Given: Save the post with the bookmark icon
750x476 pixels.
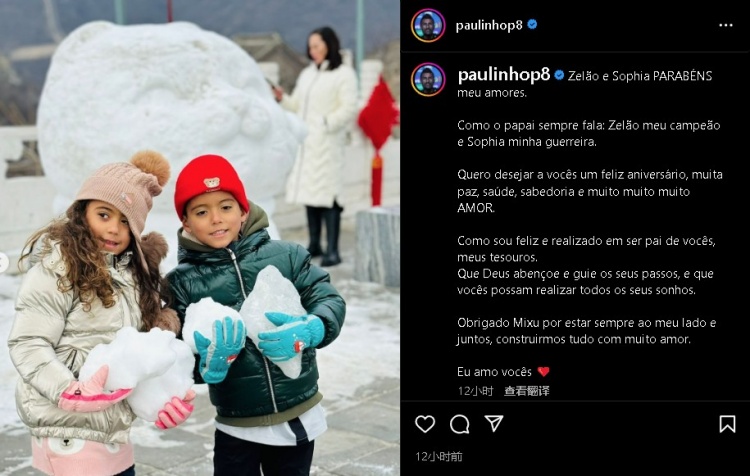Looking at the screenshot, I should coord(727,424).
